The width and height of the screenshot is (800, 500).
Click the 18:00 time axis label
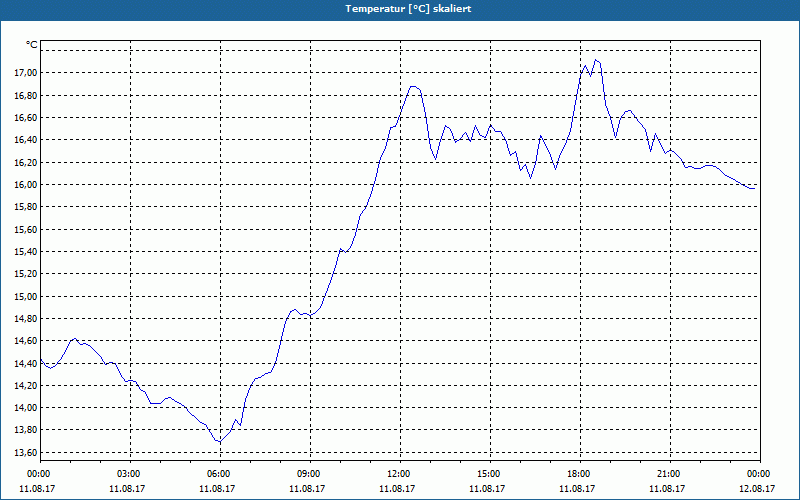[580, 474]
